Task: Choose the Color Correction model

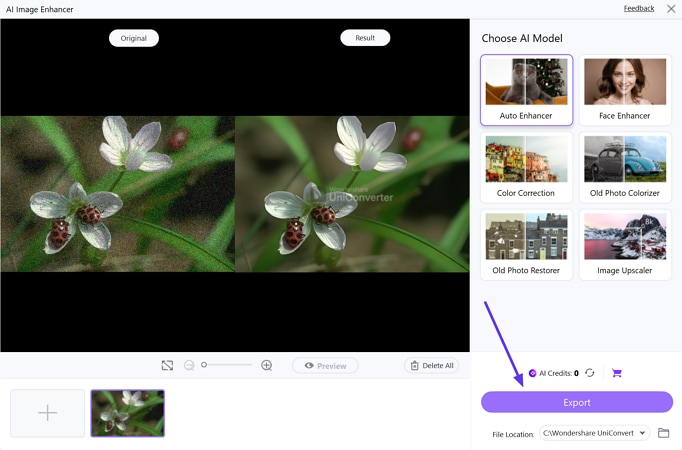Action: [x=526, y=167]
